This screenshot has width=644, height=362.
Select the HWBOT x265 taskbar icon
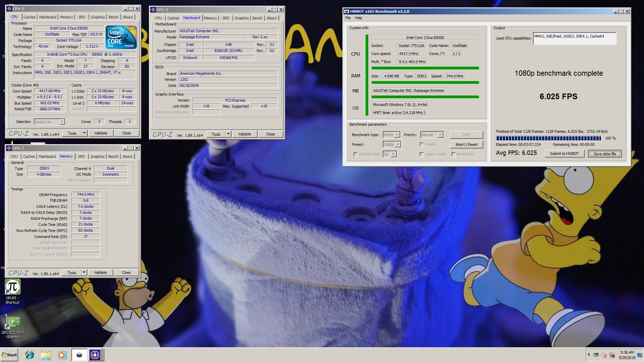point(79,355)
